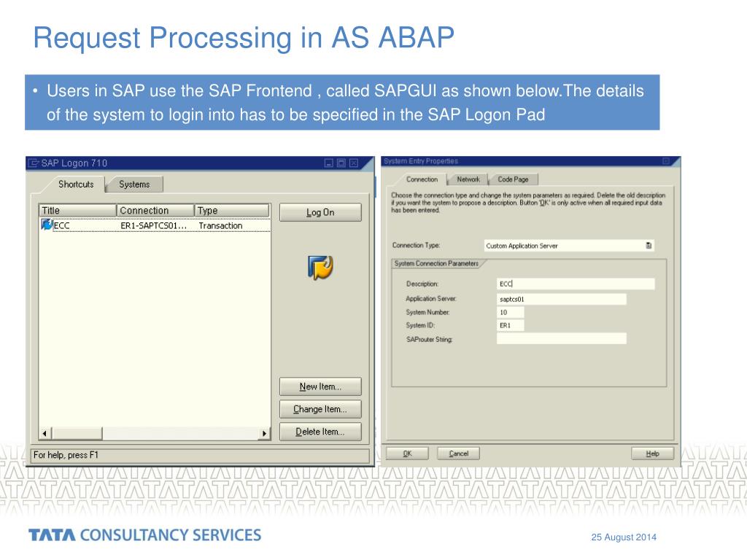
Task: Close the System Entry Properties dialog
Action: click(666, 161)
